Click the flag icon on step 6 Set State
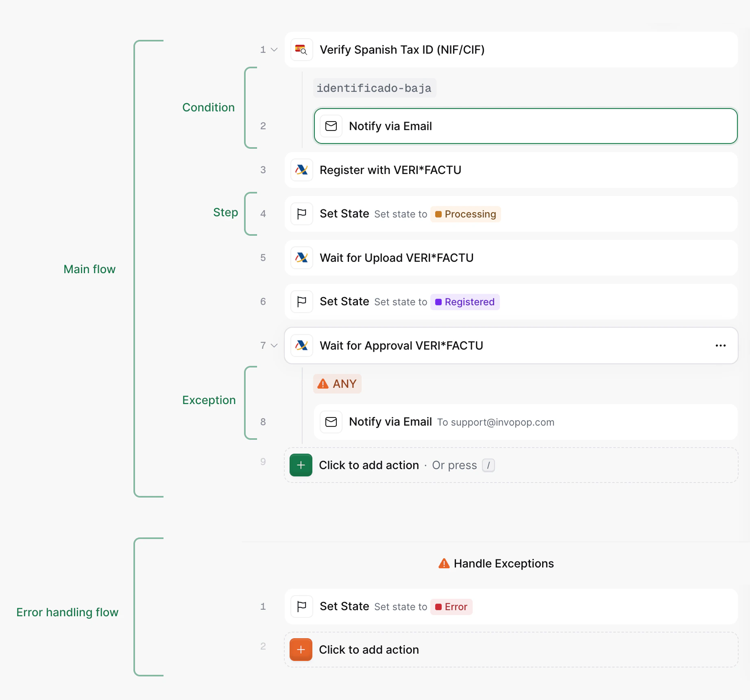Viewport: 750px width, 700px height. click(x=301, y=302)
